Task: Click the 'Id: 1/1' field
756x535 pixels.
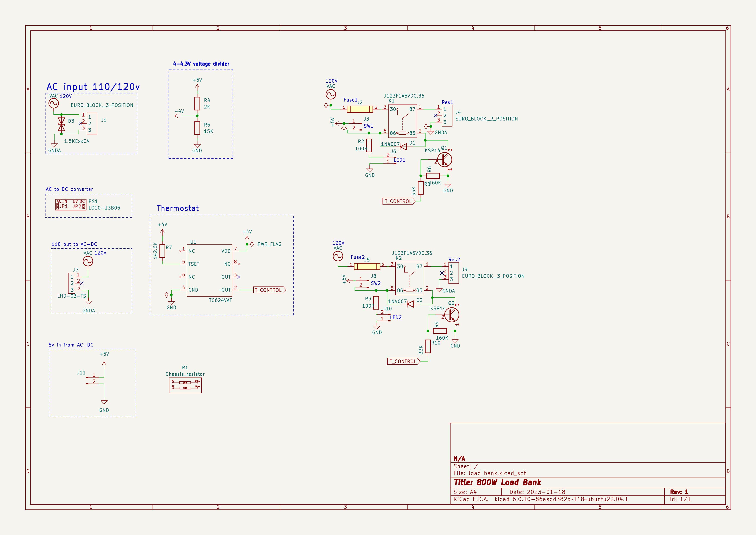Action: click(680, 499)
